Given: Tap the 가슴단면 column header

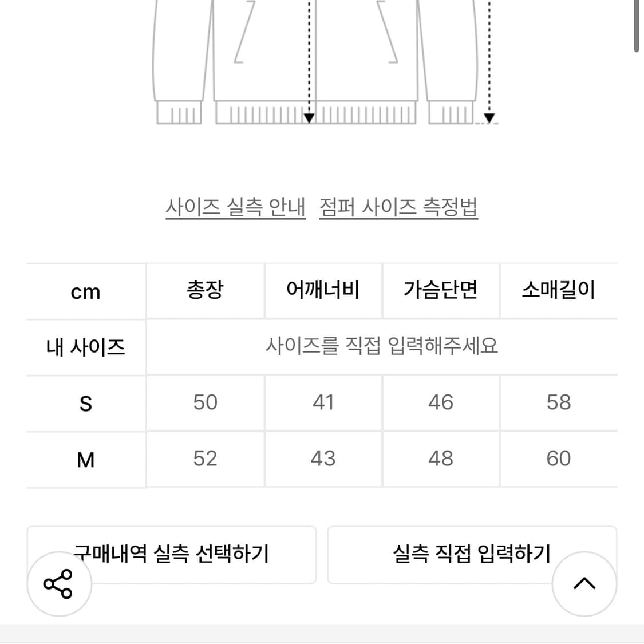Looking at the screenshot, I should 441,290.
